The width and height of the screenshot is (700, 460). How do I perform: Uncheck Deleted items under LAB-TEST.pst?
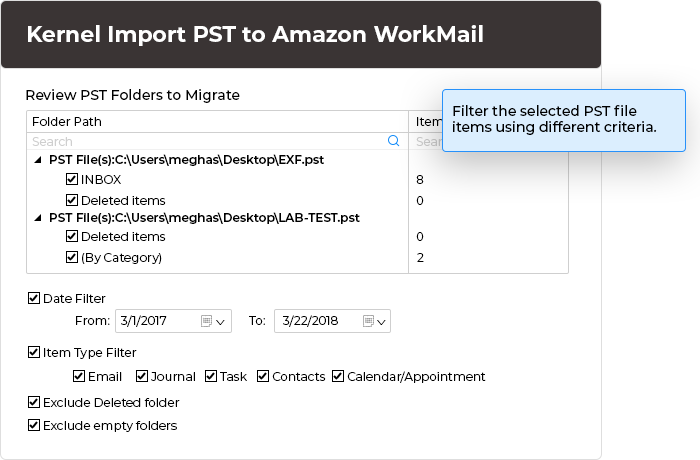coord(72,237)
